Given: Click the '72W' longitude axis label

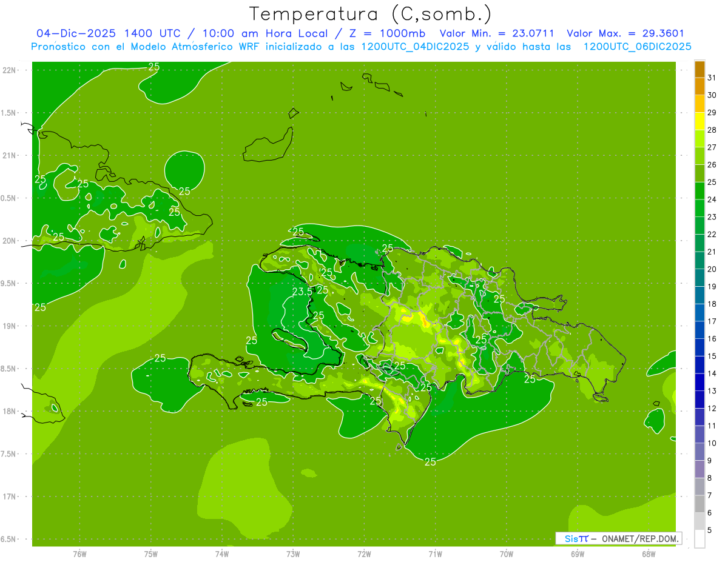Looking at the screenshot, I should pyautogui.click(x=365, y=554).
